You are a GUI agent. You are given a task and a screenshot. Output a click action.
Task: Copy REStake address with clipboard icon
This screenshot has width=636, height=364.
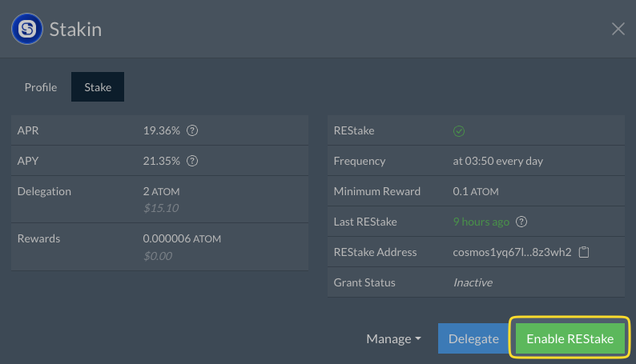click(584, 252)
